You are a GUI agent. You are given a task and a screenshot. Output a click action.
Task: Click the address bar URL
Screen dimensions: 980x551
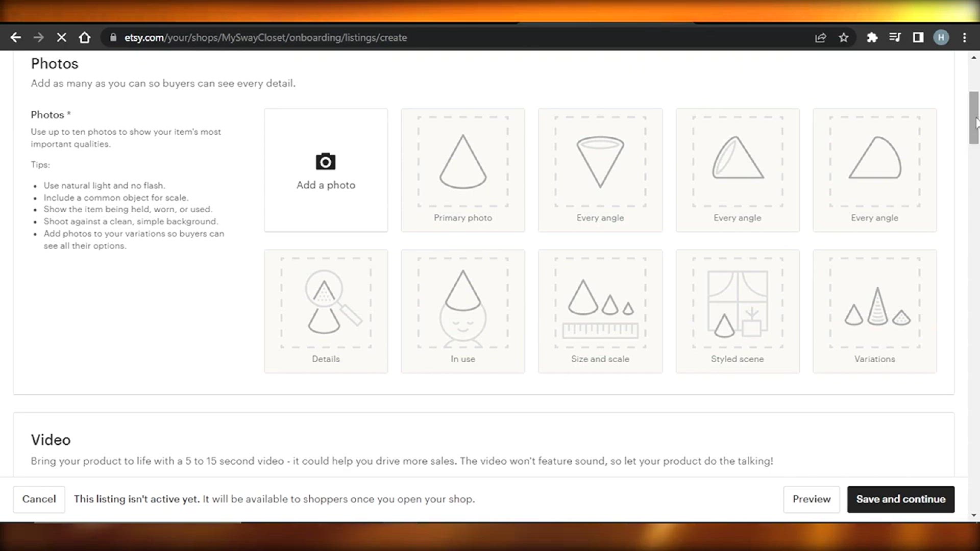pos(265,37)
